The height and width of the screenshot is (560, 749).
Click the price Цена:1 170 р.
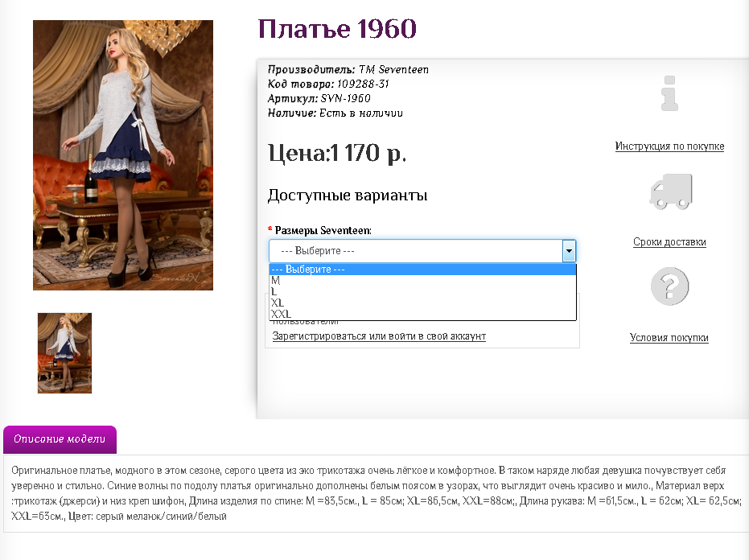(337, 153)
